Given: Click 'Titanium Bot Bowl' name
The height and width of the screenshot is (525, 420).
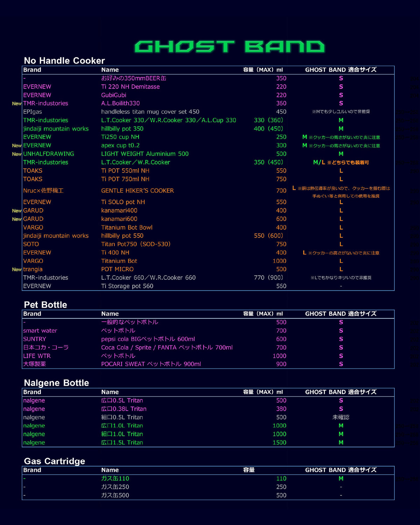Looking at the screenshot, I should pos(127,227).
